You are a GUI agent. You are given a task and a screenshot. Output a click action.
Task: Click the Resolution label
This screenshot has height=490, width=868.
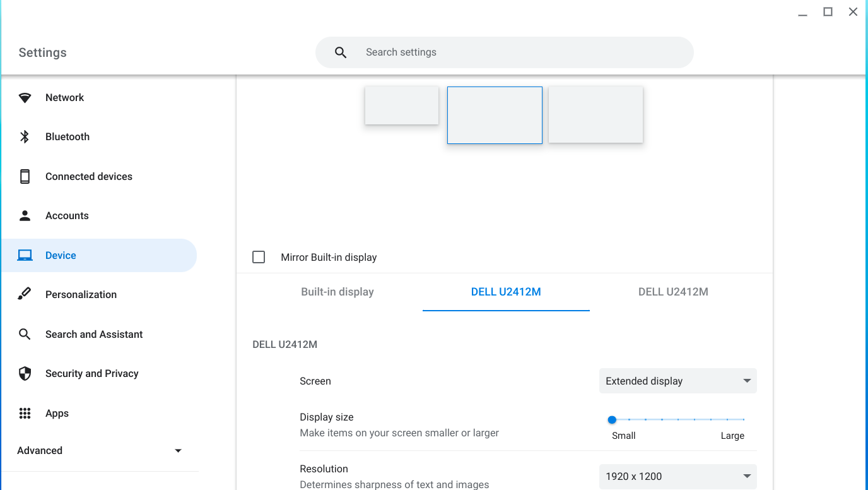(x=324, y=469)
